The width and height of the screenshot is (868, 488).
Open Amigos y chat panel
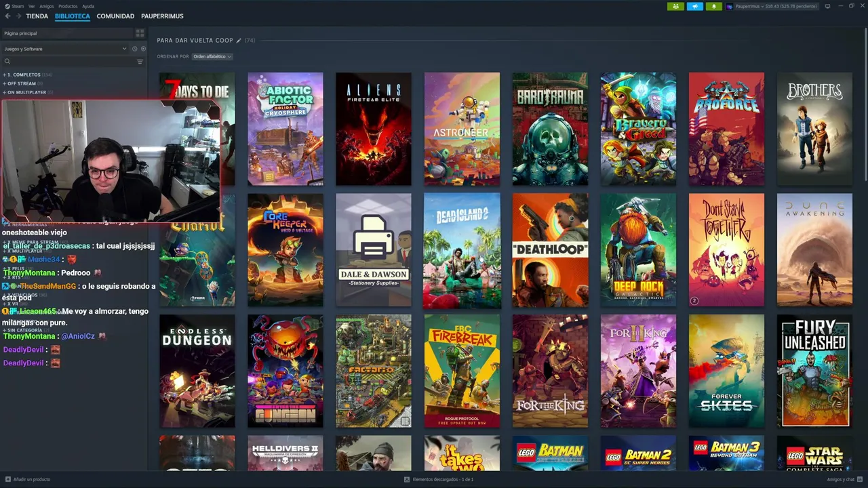[845, 479]
